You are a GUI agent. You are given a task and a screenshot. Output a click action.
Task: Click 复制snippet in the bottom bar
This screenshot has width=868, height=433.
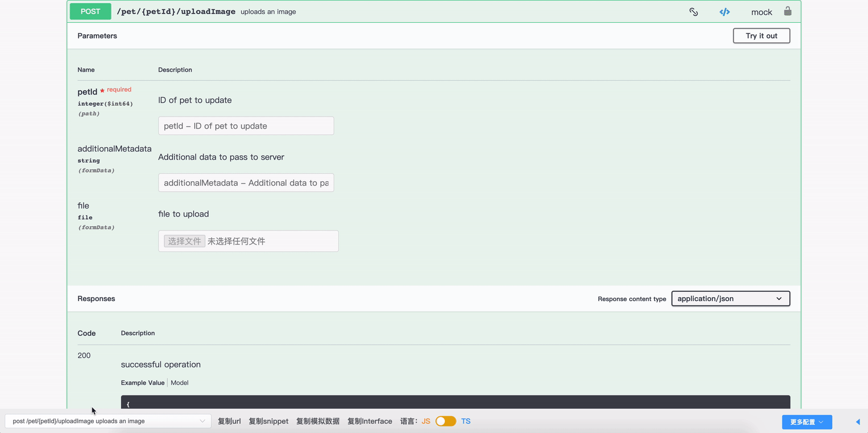coord(269,421)
